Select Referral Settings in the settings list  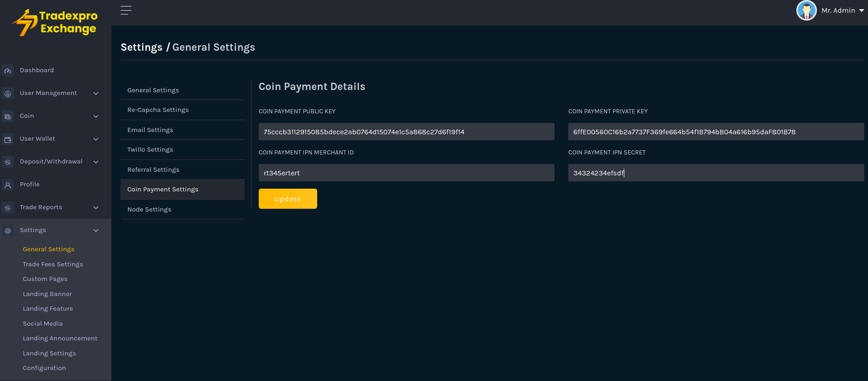[153, 169]
